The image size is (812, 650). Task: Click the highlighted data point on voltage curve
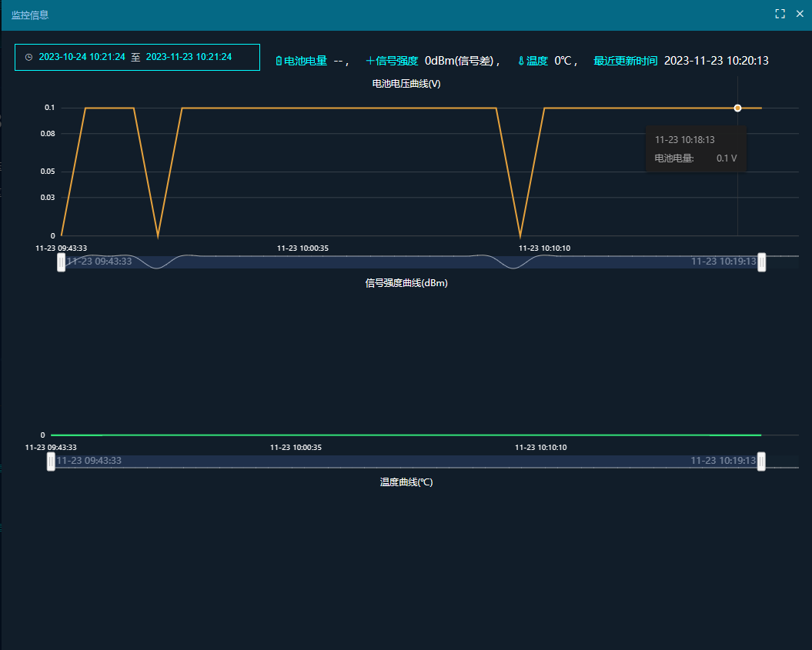(737, 108)
